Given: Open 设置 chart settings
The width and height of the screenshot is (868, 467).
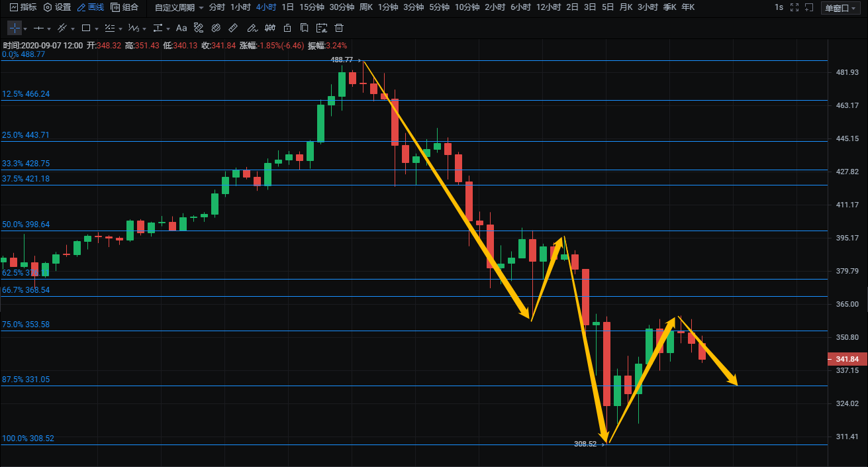Looking at the screenshot, I should (57, 7).
